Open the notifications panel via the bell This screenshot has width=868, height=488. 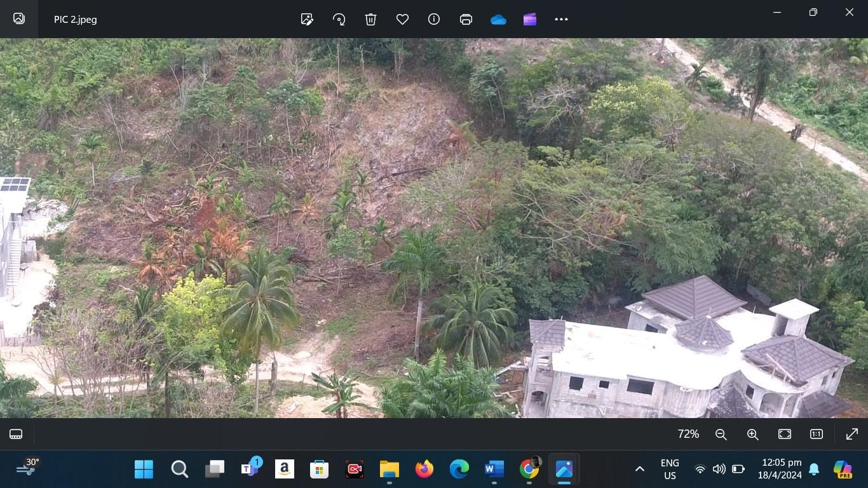coord(814,469)
